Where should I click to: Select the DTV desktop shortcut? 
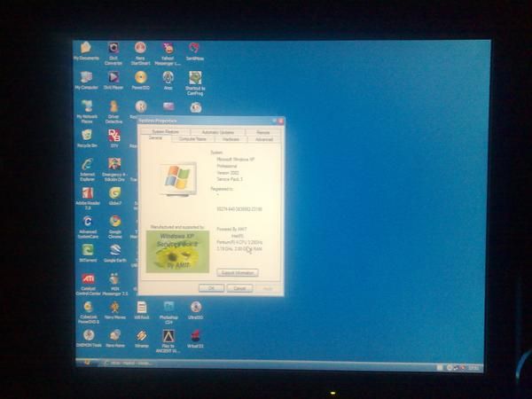coord(114,138)
